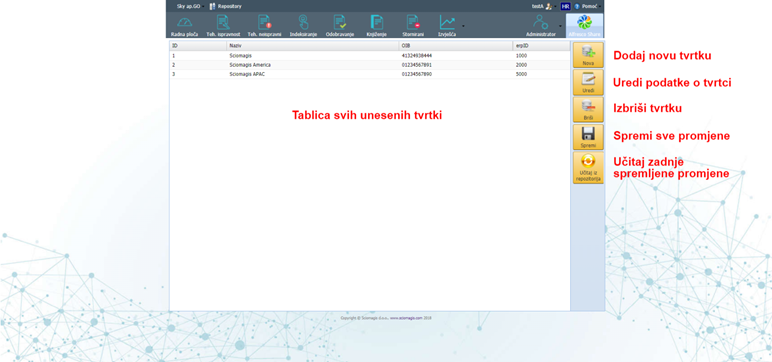Viewport: 772px width, 362px height.
Task: Select the Sciomagis America row
Action: 370,65
